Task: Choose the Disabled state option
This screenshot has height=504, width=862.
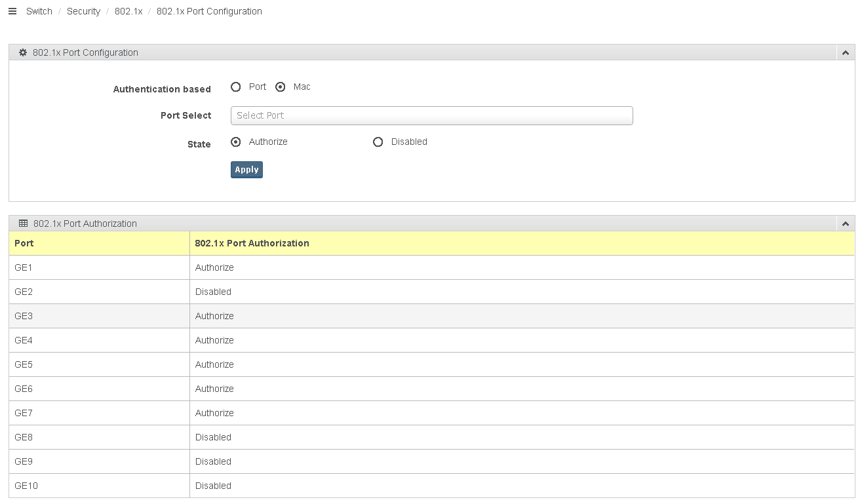Action: [x=378, y=142]
